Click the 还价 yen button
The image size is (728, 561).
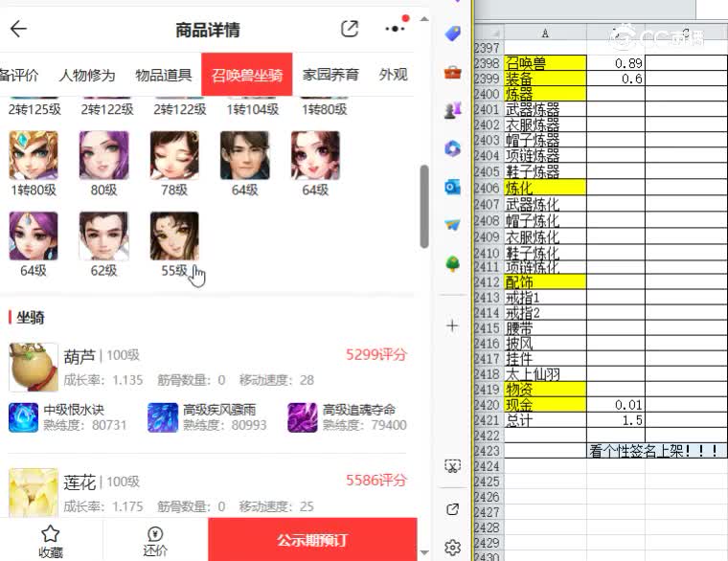155,541
